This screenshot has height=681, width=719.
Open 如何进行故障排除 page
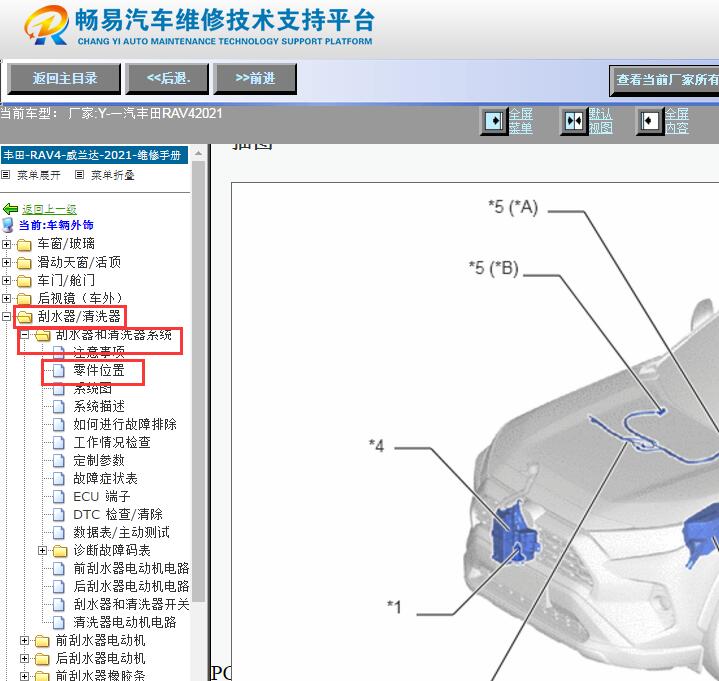[125, 424]
